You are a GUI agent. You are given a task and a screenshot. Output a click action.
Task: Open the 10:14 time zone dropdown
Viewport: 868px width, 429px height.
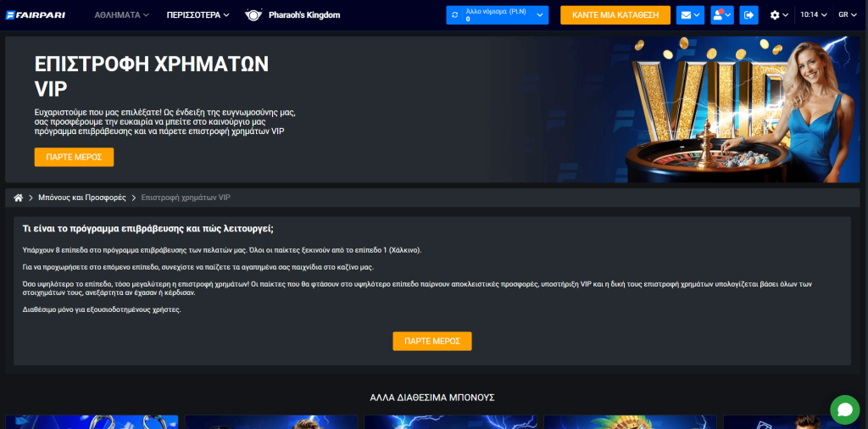pos(814,15)
